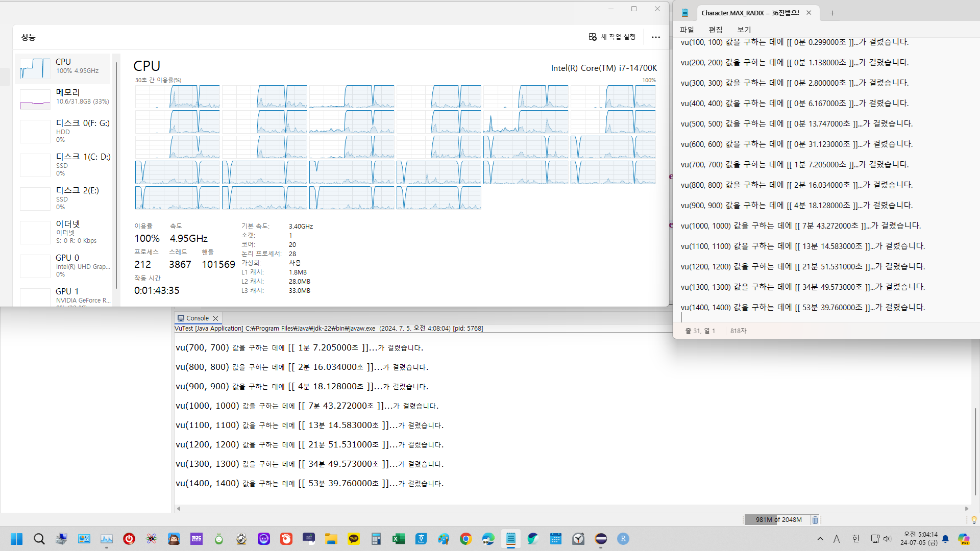980x551 pixels.
Task: Click the garbage collector trash icon
Action: 815,520
